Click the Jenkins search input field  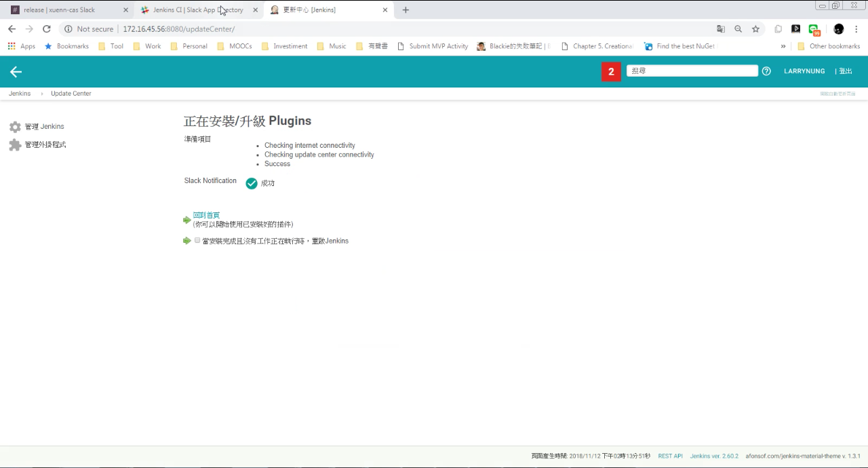[x=692, y=71]
